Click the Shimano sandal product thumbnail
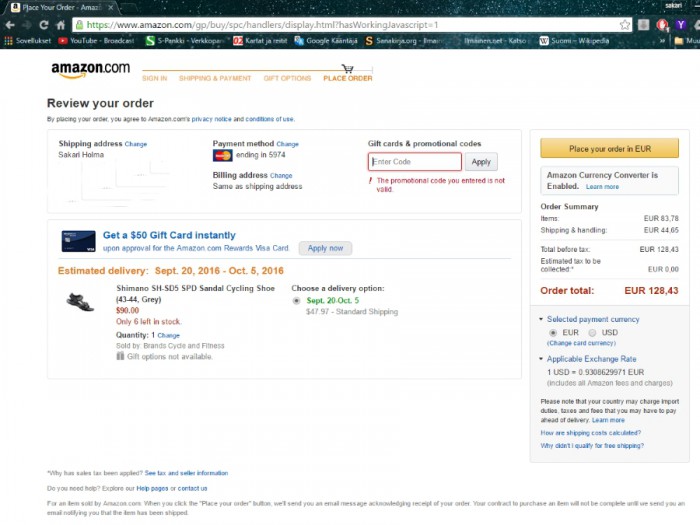The width and height of the screenshot is (700, 525). 80,302
